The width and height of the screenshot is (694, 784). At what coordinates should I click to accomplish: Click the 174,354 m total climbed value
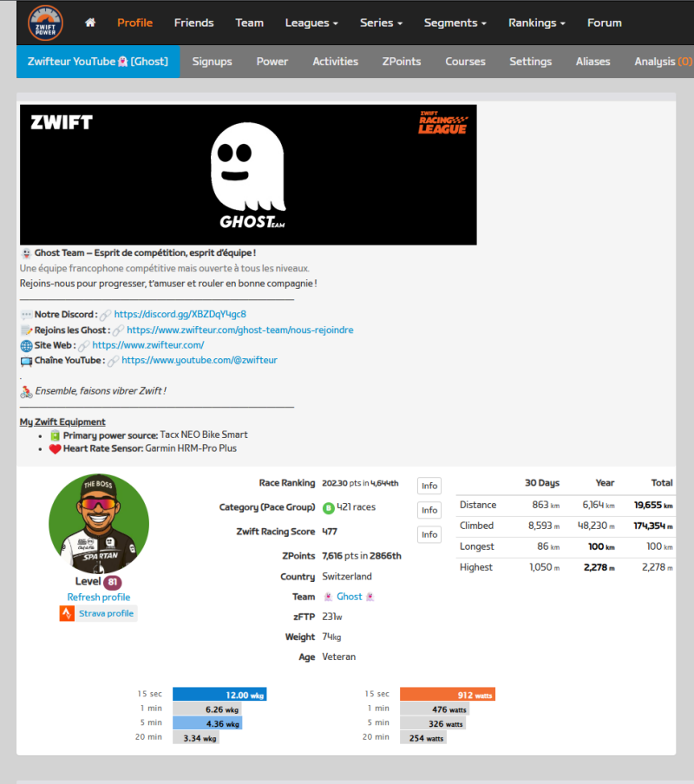[653, 526]
